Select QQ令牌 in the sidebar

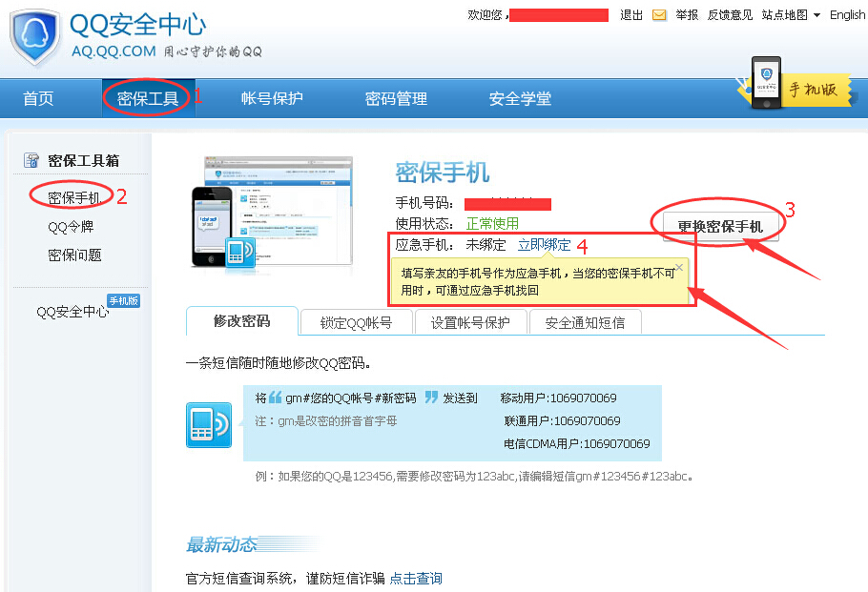[71, 226]
